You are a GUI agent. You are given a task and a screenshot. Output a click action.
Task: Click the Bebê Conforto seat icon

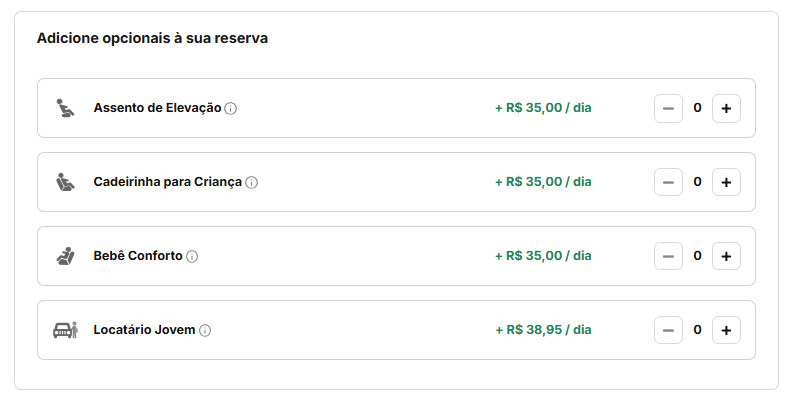[65, 256]
